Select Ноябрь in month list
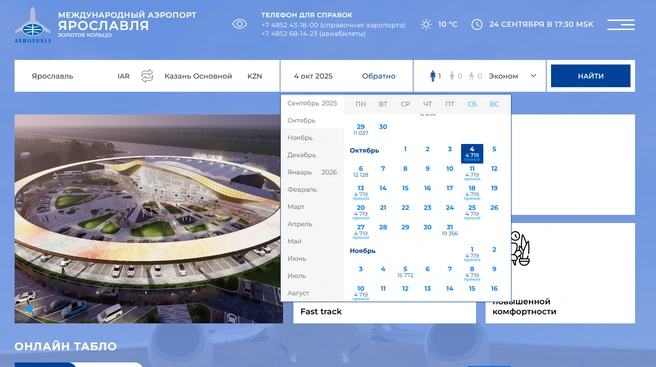The height and width of the screenshot is (367, 656). [312, 138]
